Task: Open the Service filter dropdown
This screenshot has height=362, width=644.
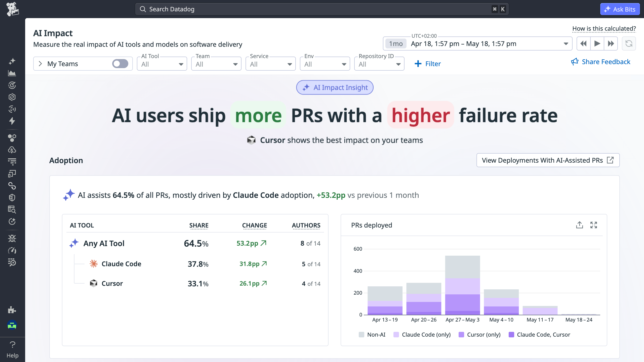Action: tap(271, 64)
